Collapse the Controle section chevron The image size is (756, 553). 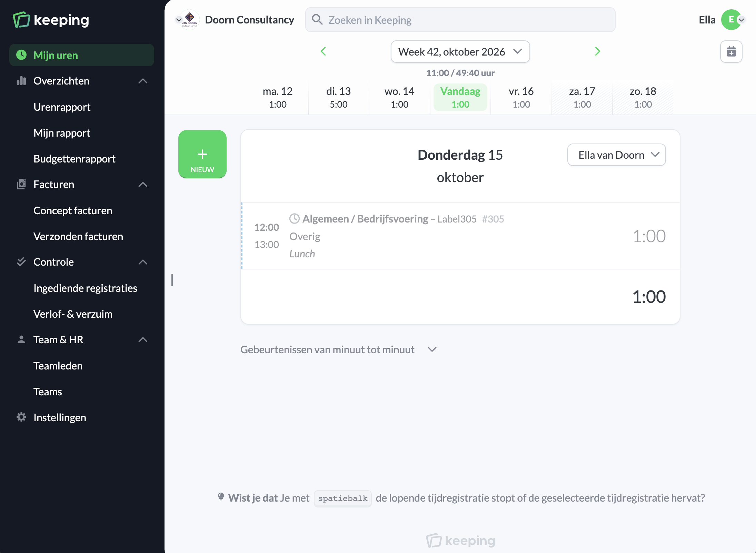click(143, 262)
